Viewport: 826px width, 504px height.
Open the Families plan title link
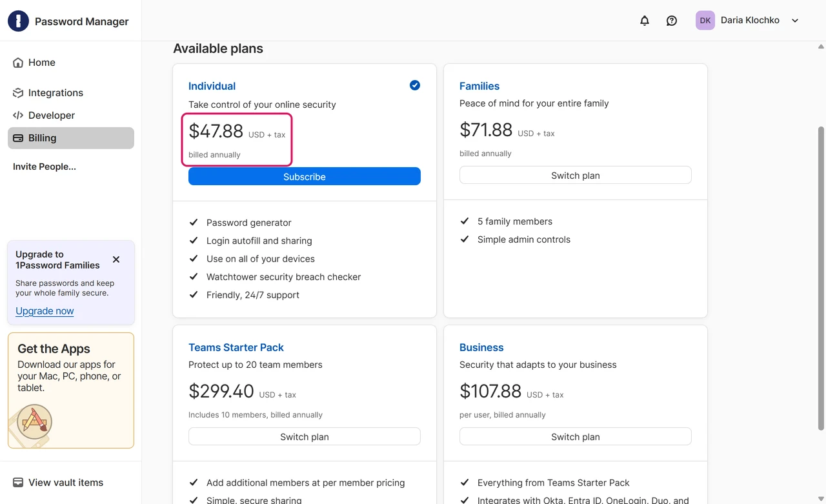coord(479,86)
